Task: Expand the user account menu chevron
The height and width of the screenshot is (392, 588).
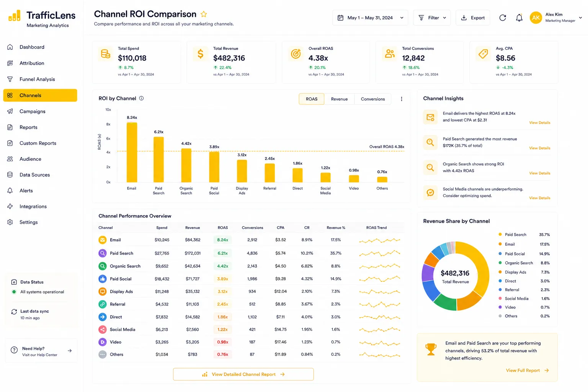Action: coord(580,18)
